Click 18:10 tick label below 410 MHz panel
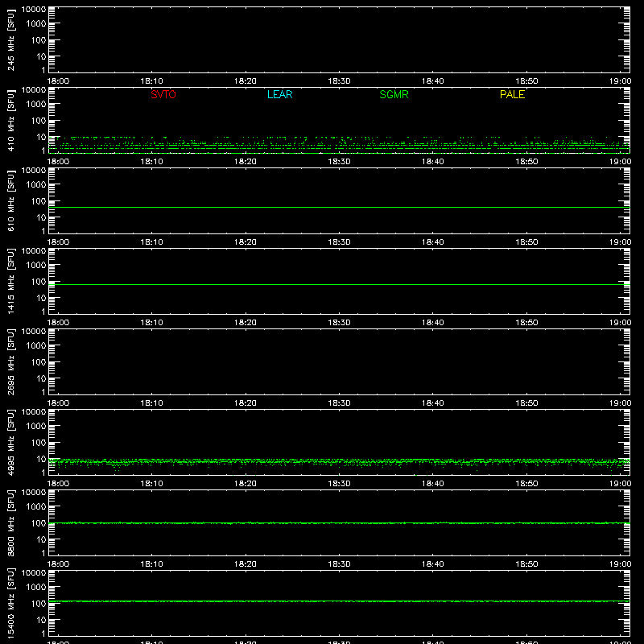The image size is (644, 644). coord(152,162)
